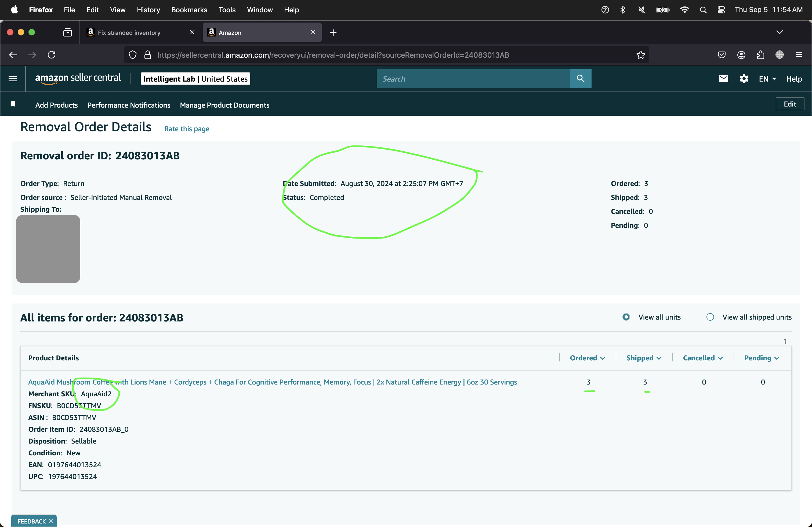
Task: Open the list all tabs chevron
Action: pyautogui.click(x=780, y=32)
